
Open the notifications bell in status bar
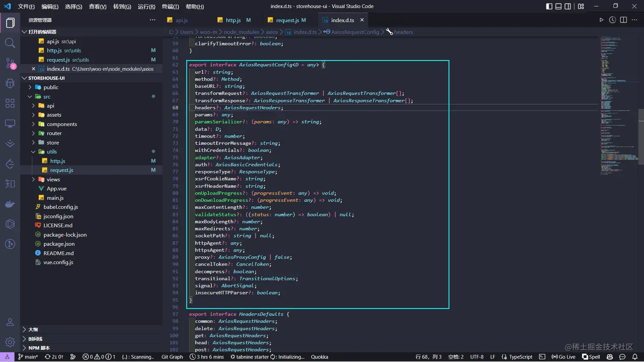coord(635,357)
